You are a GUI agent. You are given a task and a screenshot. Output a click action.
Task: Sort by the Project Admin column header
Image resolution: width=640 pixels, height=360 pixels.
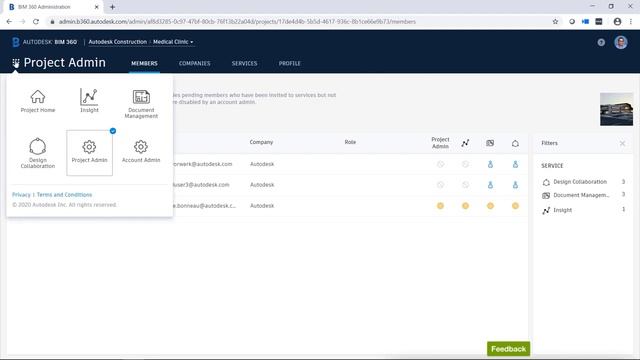(440, 143)
